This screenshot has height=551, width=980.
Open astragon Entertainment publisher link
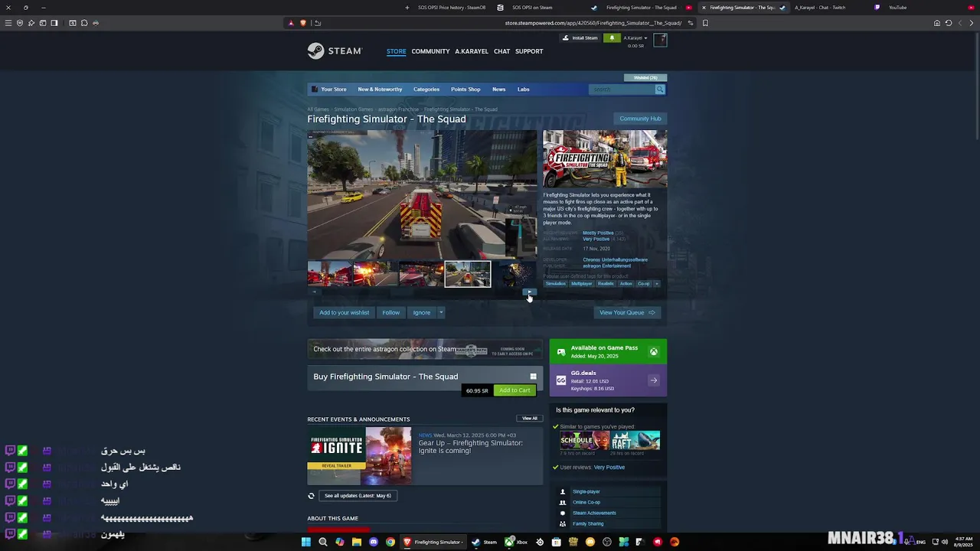coord(607,266)
